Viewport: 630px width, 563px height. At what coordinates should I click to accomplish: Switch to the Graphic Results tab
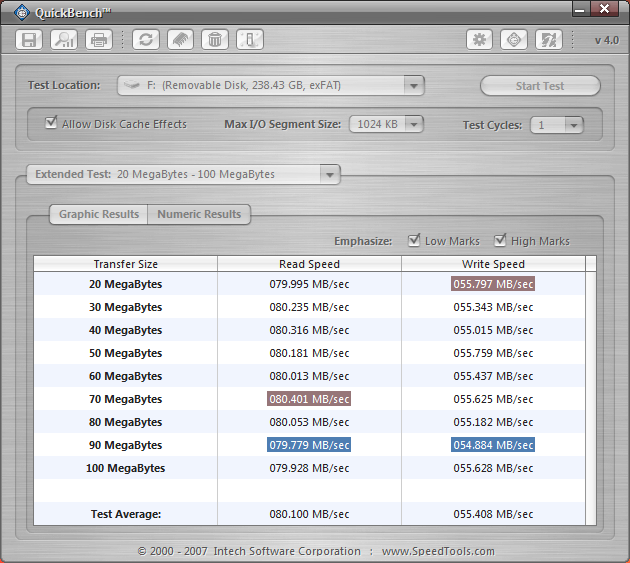[98, 214]
